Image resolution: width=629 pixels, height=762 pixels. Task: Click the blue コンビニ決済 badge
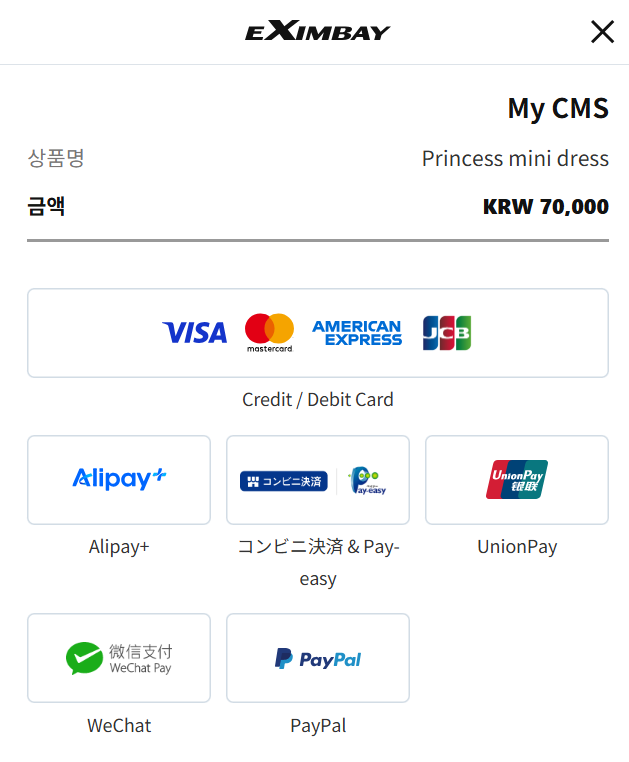click(284, 481)
